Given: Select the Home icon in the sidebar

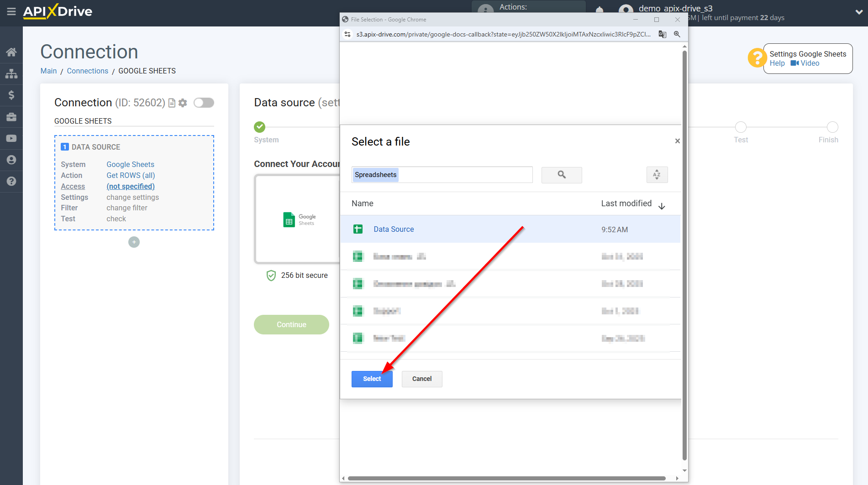Looking at the screenshot, I should point(11,52).
